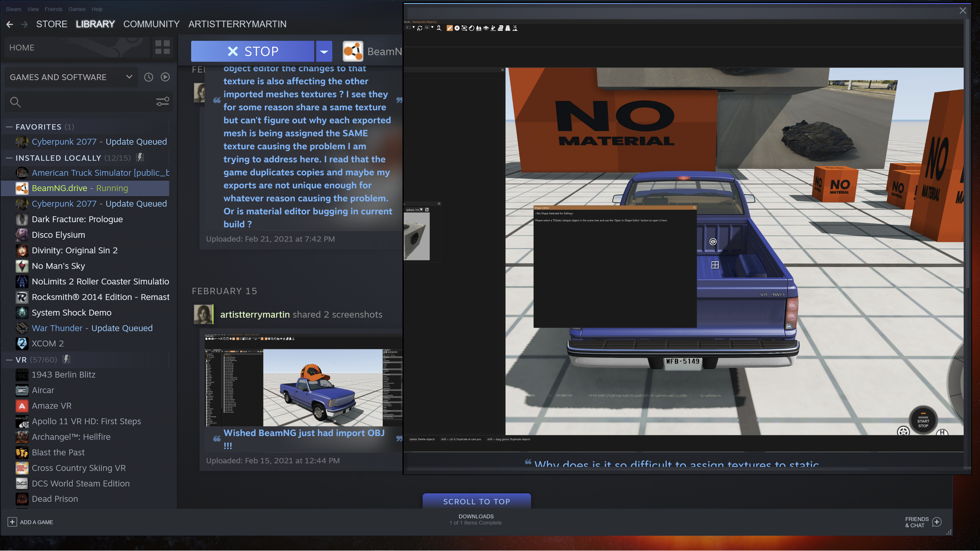980x551 pixels.
Task: Click the Scroll to Top button
Action: click(x=477, y=501)
